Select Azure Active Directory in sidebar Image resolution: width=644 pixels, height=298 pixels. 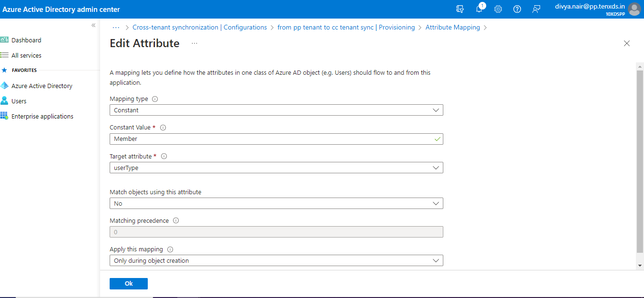(x=42, y=86)
